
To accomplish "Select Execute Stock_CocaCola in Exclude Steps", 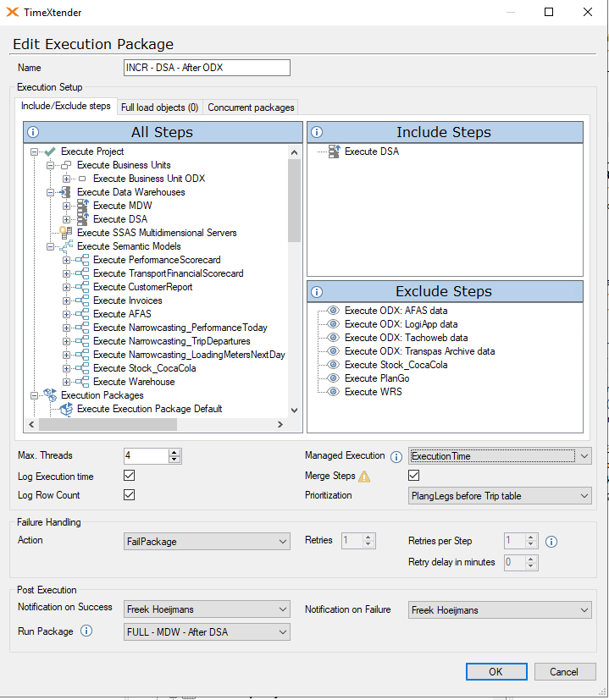I will 396,365.
